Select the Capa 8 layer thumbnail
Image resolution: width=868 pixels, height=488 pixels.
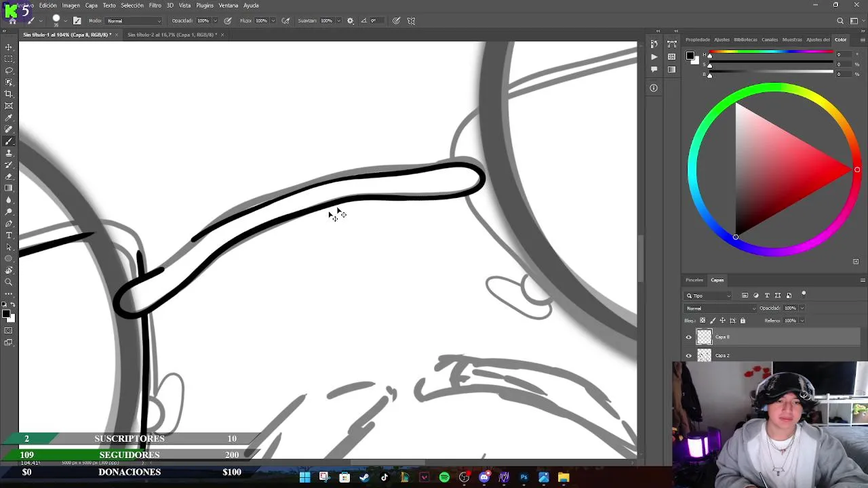[x=705, y=337]
